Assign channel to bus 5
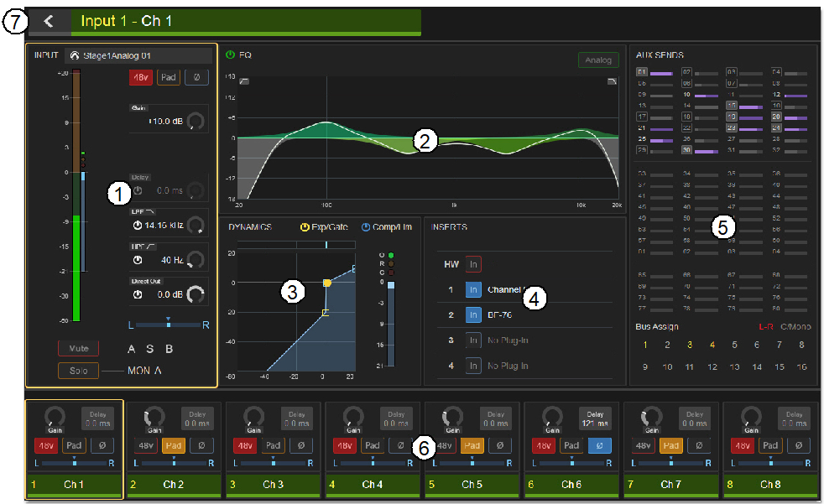The height and width of the screenshot is (504, 824). 734,345
